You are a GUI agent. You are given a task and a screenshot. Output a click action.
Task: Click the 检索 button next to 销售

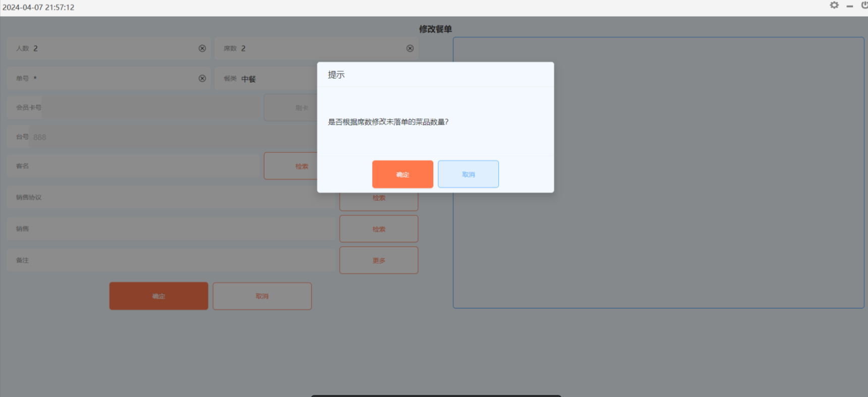[x=379, y=229]
